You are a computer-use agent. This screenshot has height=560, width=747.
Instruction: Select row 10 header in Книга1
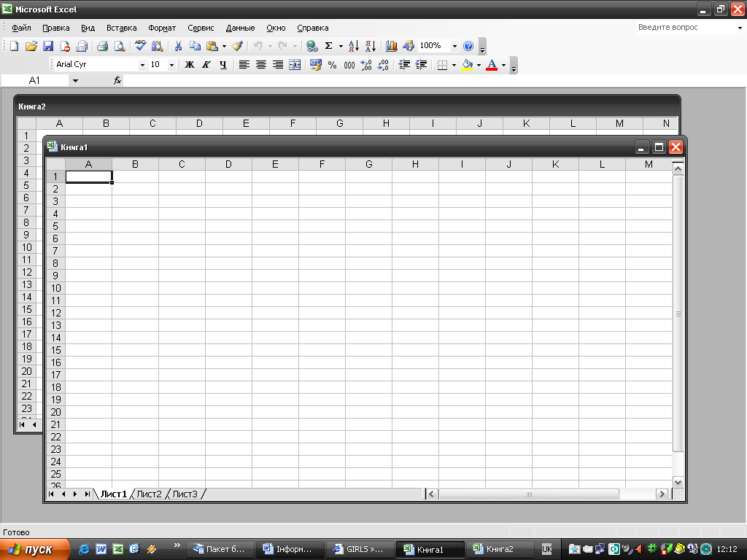55,288
